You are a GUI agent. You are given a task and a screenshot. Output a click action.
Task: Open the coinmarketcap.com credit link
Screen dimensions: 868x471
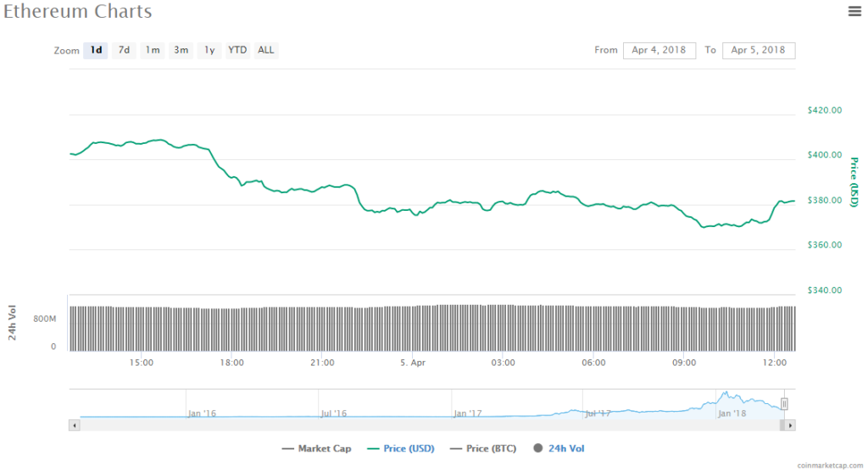(x=832, y=465)
